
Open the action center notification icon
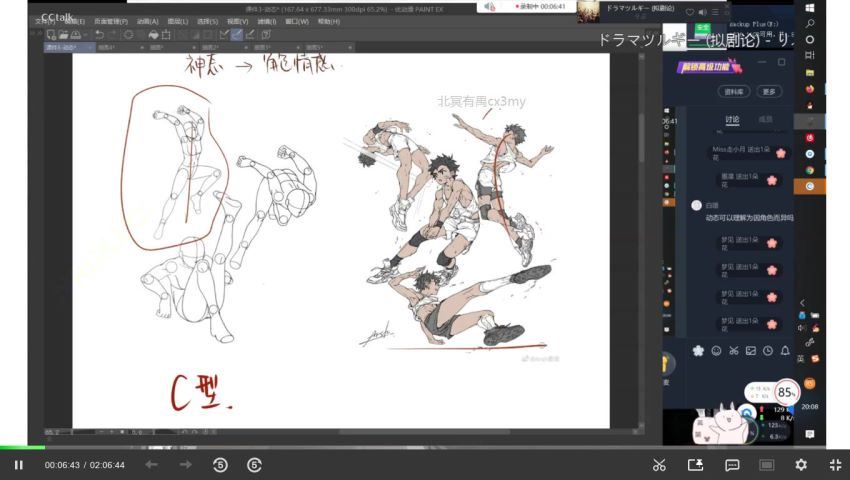[810, 434]
